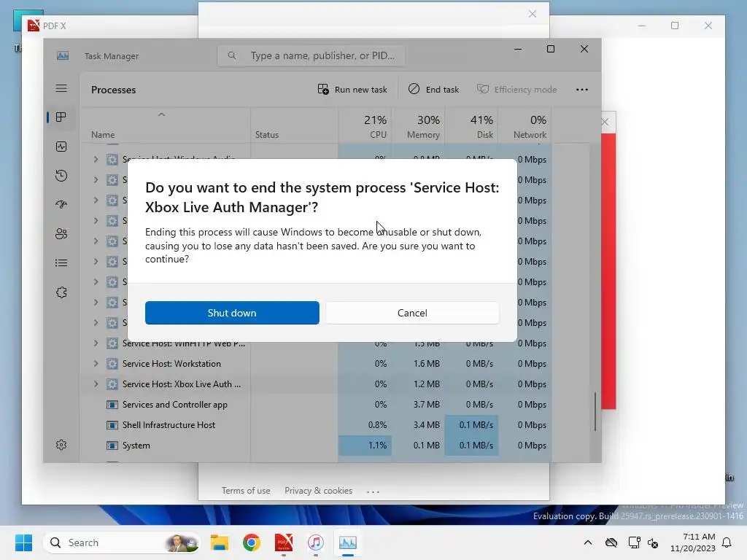Show hidden system tray icons chevron

tap(588, 542)
